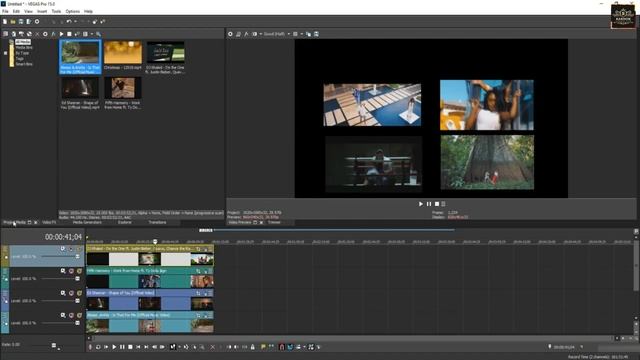The height and width of the screenshot is (360, 640).
Task: Select the Media Bins tree item
Action: tap(24, 48)
